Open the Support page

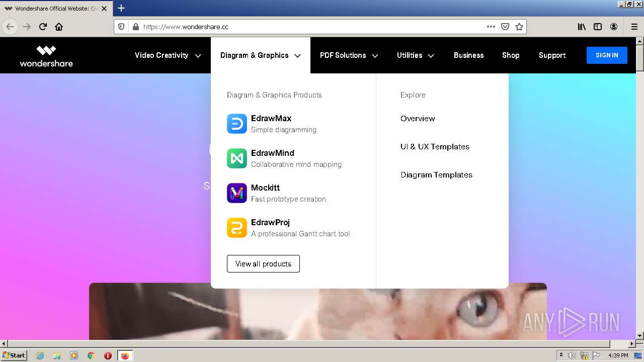coord(552,55)
